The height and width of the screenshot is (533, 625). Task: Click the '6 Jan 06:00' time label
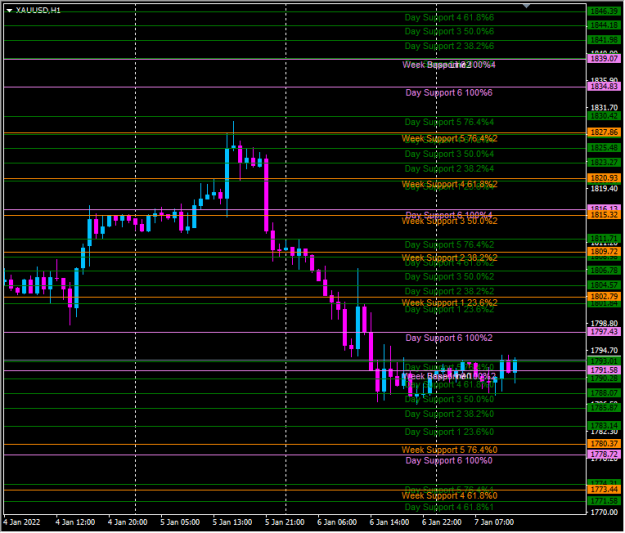[x=337, y=522]
